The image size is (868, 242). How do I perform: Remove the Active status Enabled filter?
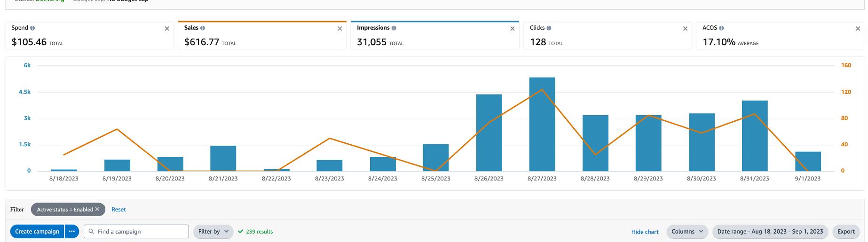pos(97,209)
